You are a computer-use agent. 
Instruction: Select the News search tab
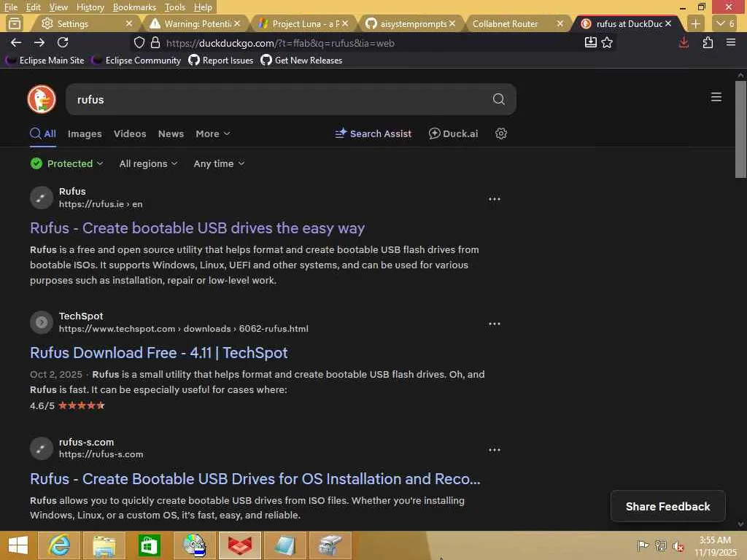click(x=171, y=134)
